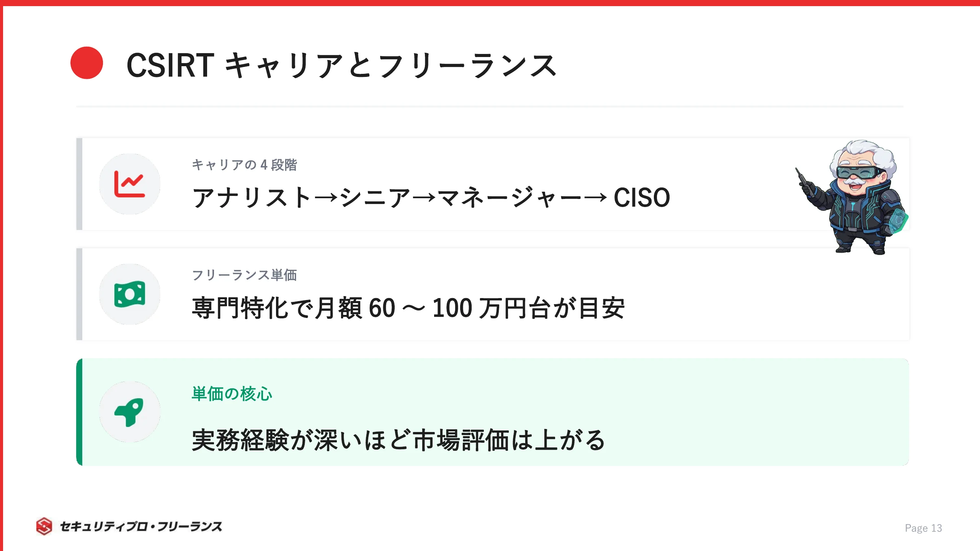Click the green 単価の核心 heading
980x551 pixels.
coord(232,394)
